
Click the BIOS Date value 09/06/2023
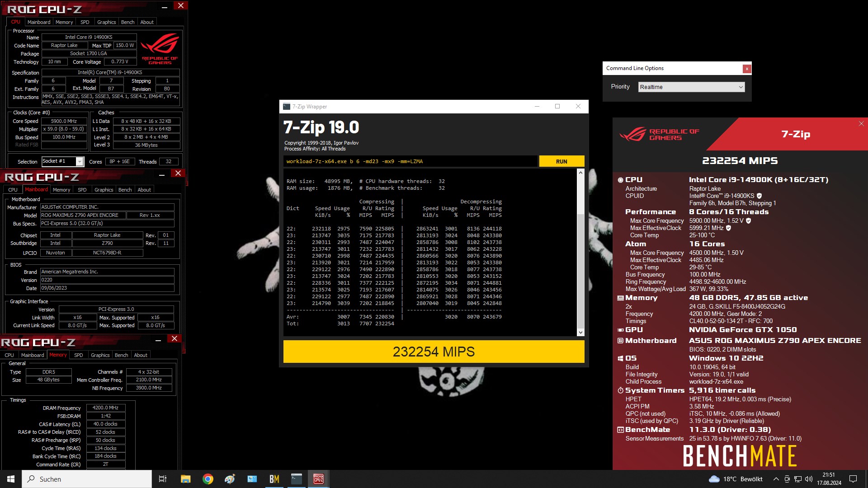[107, 288]
